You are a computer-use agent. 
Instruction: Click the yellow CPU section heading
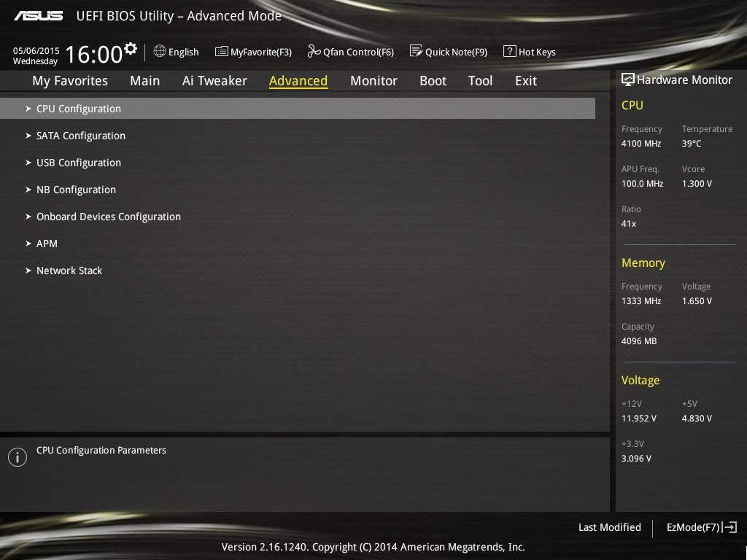(x=632, y=105)
